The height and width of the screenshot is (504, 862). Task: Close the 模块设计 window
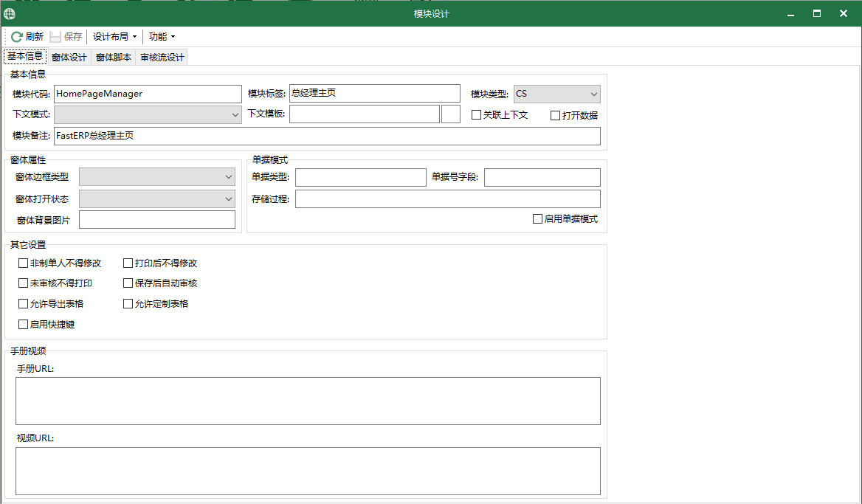844,14
